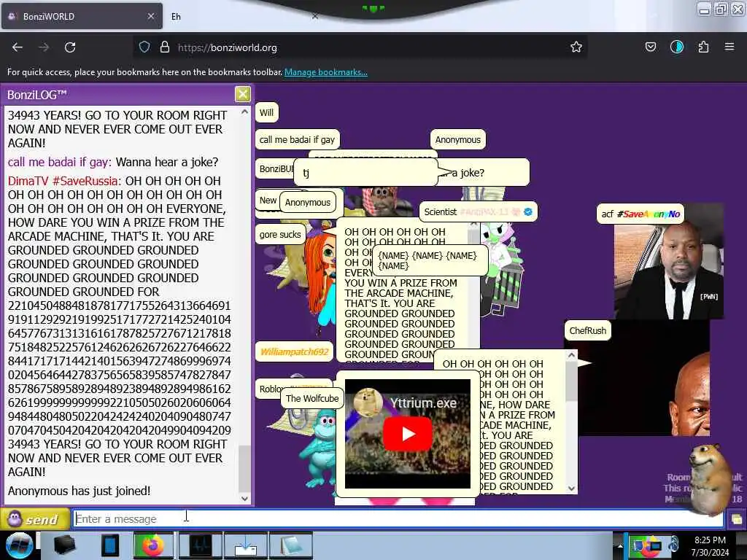Click Anonymous has just joined! log entry
Screen dimensions: 747x560
coord(79,491)
